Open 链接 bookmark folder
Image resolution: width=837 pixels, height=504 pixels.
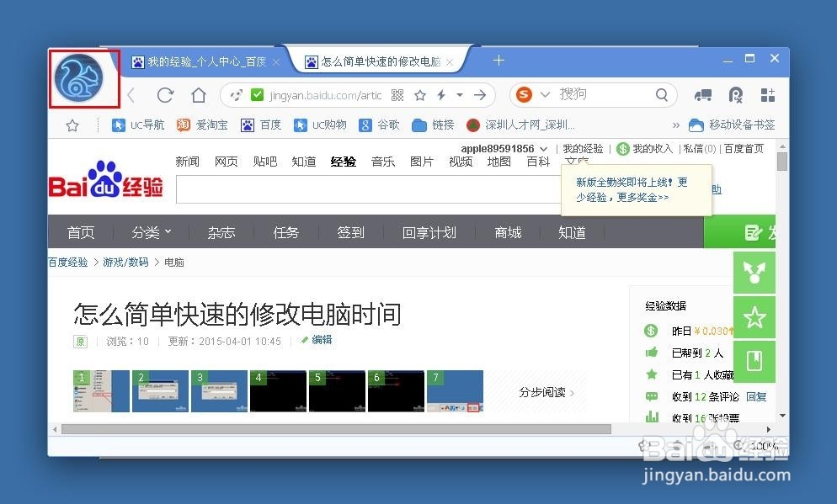(x=434, y=125)
